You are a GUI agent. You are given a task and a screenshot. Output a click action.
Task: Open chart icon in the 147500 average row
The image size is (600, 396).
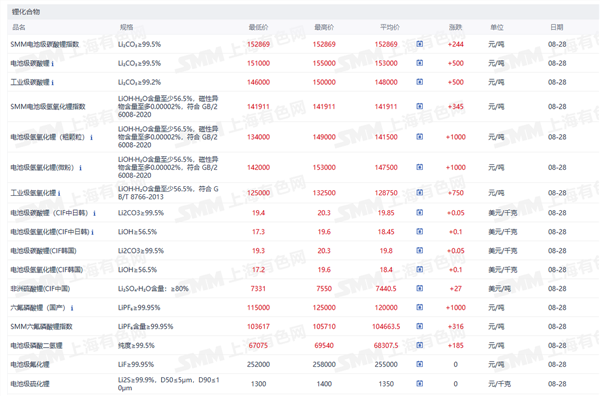click(419, 167)
